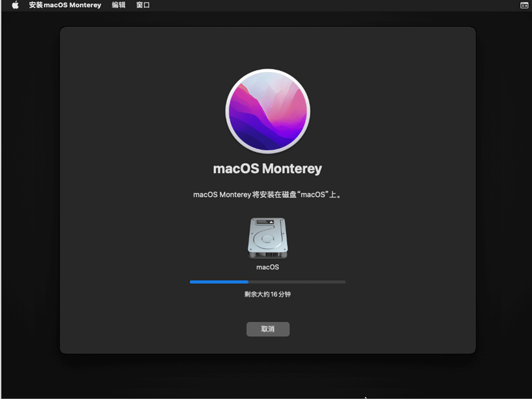This screenshot has height=399, width=532.
Task: Click the Monterey circular wallpaper image
Action: [267, 109]
